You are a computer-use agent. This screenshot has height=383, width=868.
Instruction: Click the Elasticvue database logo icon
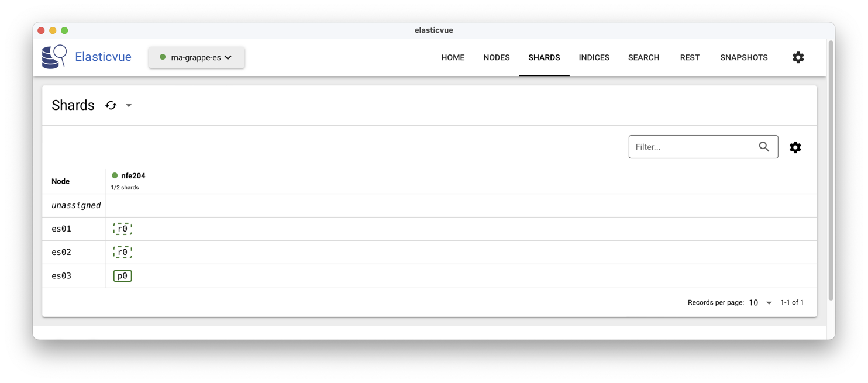click(x=54, y=57)
